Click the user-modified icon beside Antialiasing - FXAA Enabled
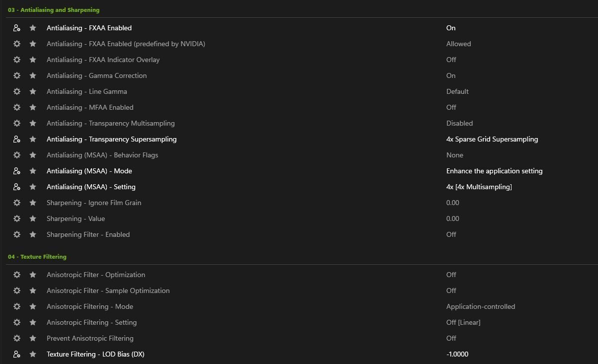This screenshot has width=598, height=364. point(17,28)
